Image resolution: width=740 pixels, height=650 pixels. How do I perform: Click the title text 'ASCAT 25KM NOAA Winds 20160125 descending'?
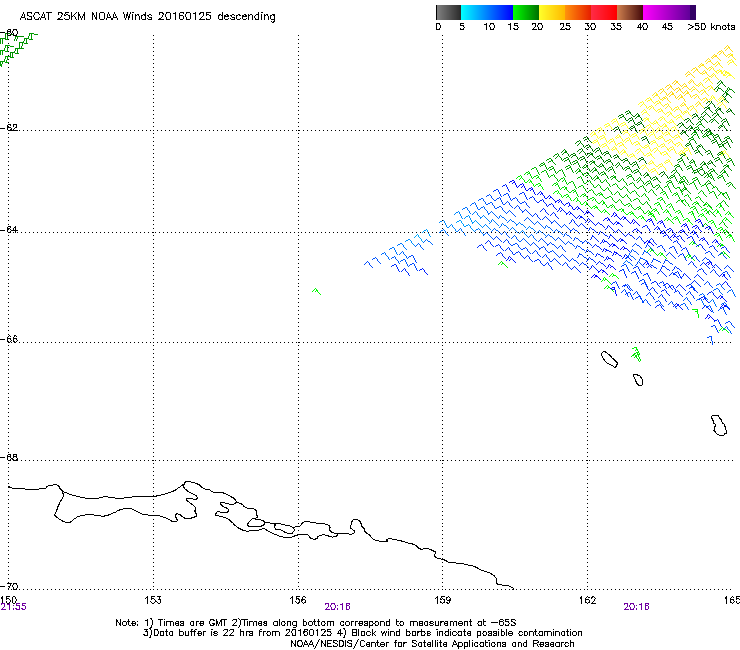click(x=147, y=17)
